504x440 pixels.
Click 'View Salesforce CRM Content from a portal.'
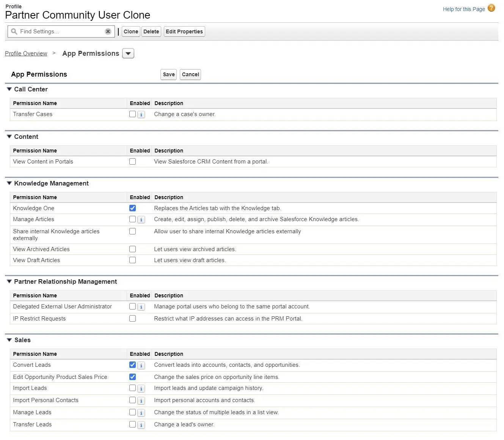click(211, 162)
